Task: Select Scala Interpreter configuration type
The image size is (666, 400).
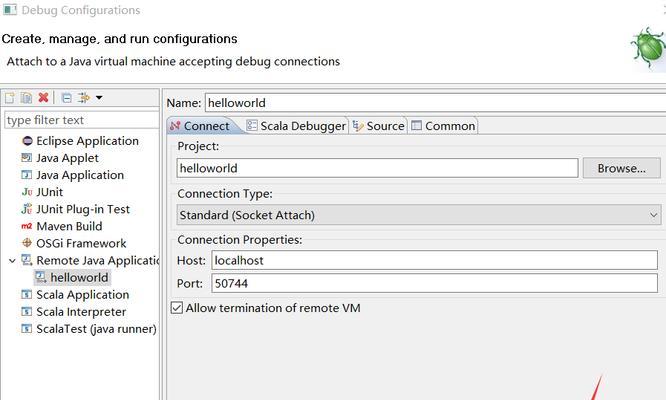Action: [x=81, y=312]
